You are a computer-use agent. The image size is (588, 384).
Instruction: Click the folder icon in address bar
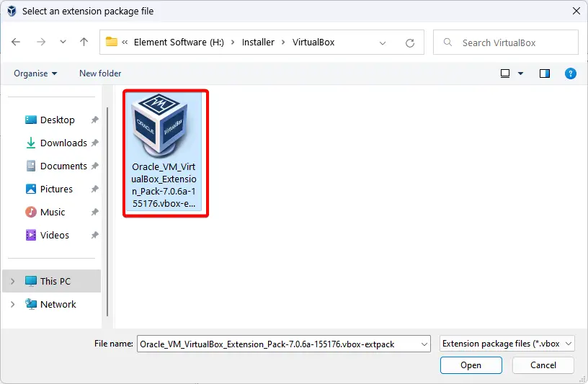point(112,42)
